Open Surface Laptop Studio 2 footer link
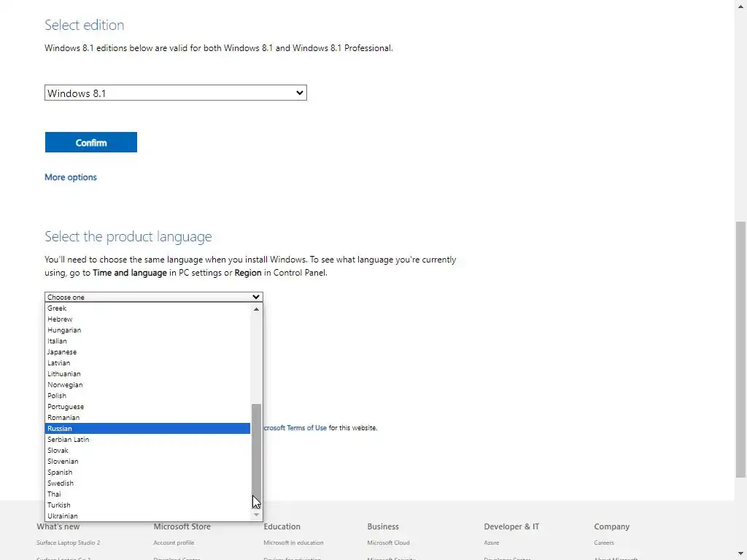Screen dimensions: 747x560 click(x=68, y=542)
